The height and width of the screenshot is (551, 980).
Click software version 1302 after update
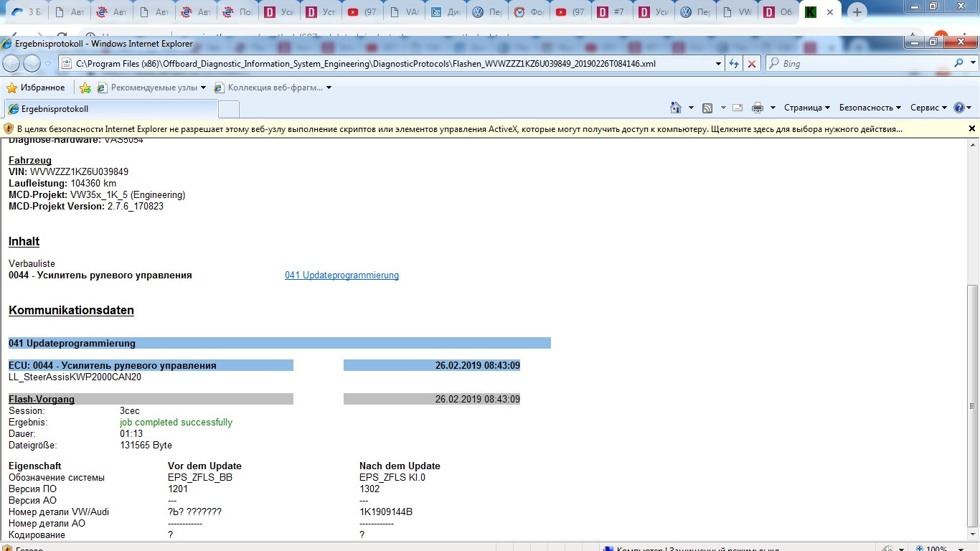pos(369,489)
